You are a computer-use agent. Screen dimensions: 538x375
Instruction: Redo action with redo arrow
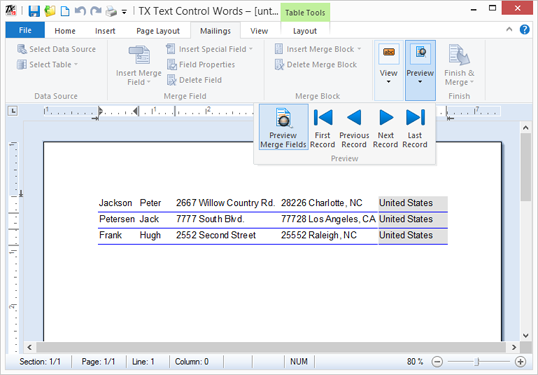coord(95,11)
